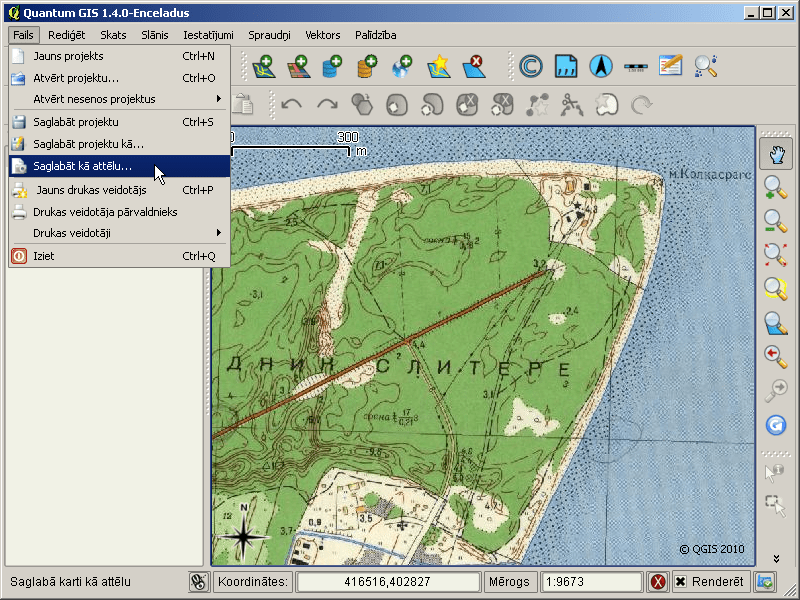
Task: Click the magnifier with dots toolbar icon
Action: [x=706, y=66]
